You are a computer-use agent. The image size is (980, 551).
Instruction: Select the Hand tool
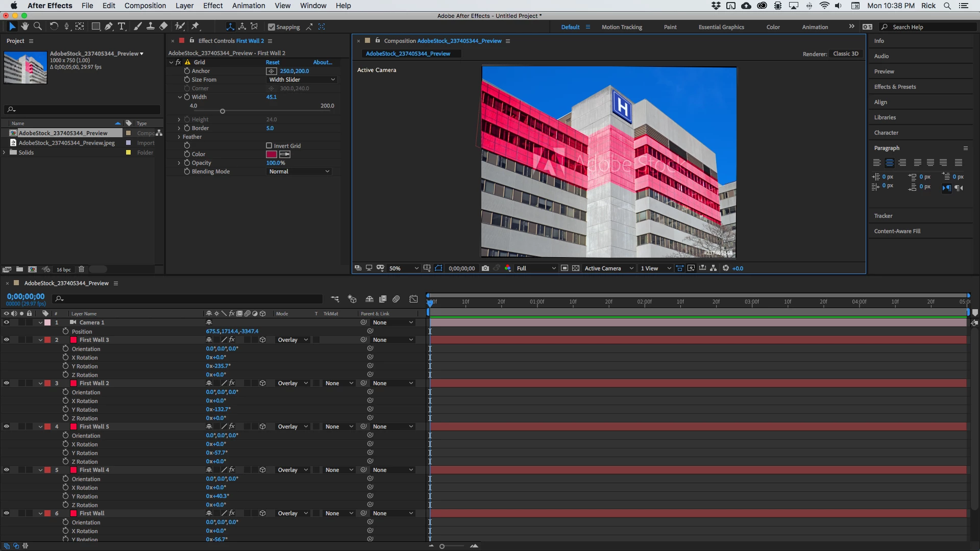click(x=24, y=27)
